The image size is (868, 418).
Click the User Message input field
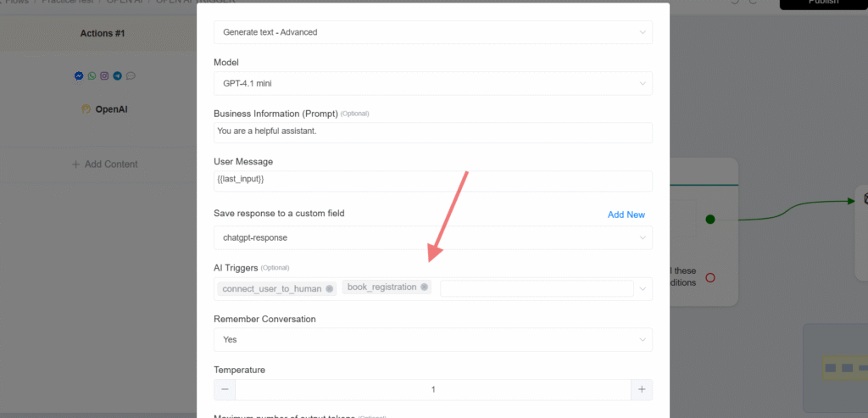click(x=433, y=181)
